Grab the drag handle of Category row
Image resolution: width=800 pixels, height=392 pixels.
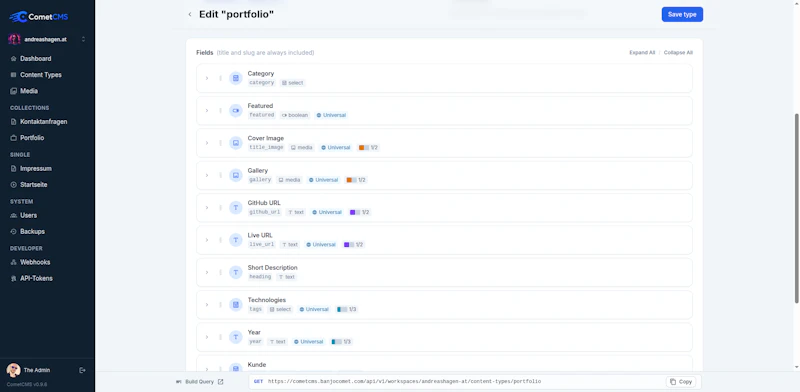pos(220,78)
